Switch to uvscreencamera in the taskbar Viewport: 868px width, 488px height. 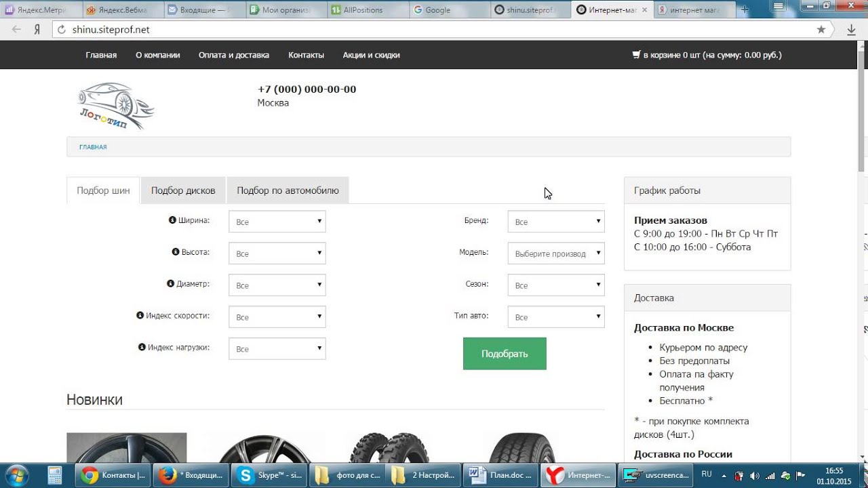click(x=656, y=475)
